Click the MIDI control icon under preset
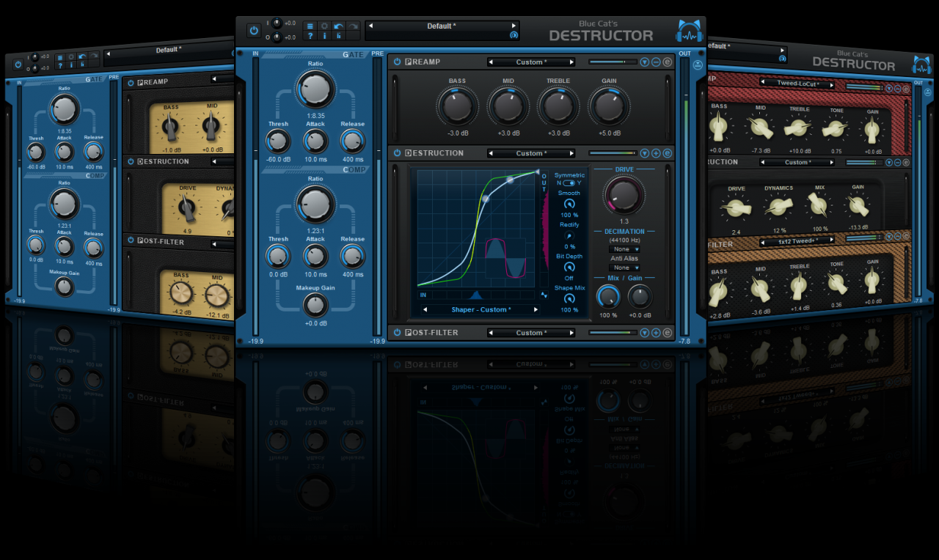 pyautogui.click(x=514, y=35)
